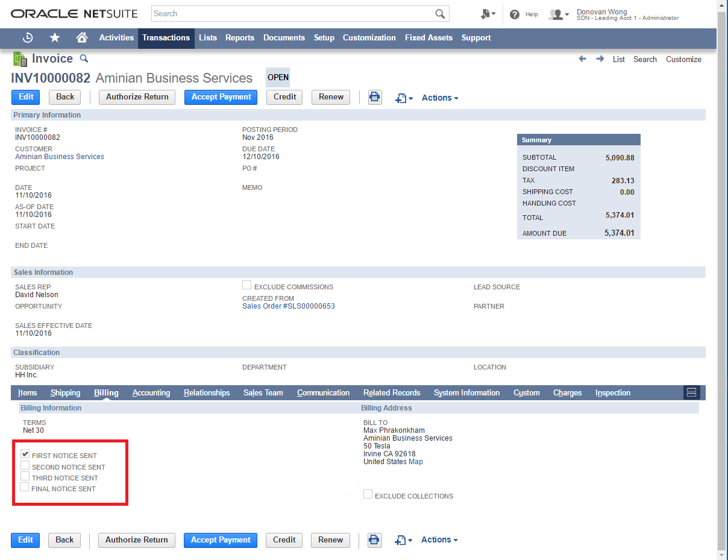The width and height of the screenshot is (728, 560).
Task: Click the bottom Print icon
Action: pos(375,540)
